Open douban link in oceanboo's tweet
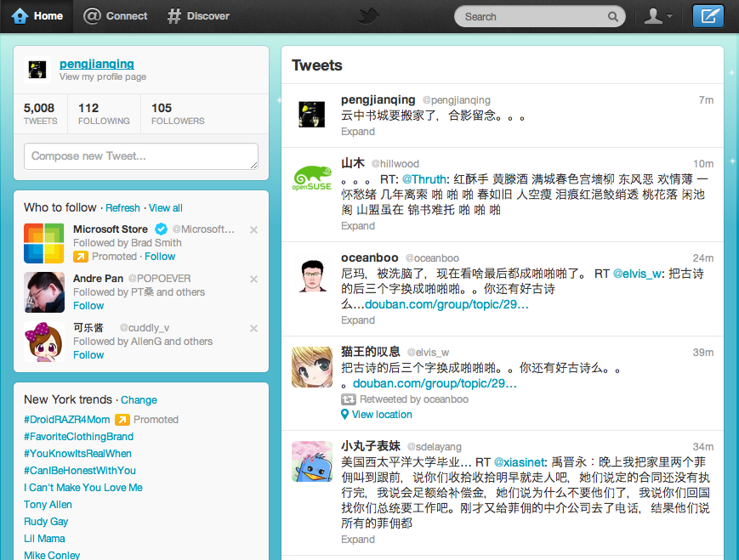 [446, 304]
